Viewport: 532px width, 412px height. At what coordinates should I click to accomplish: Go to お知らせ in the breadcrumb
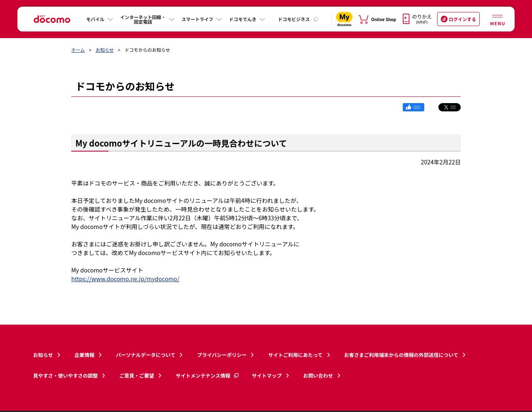[104, 50]
